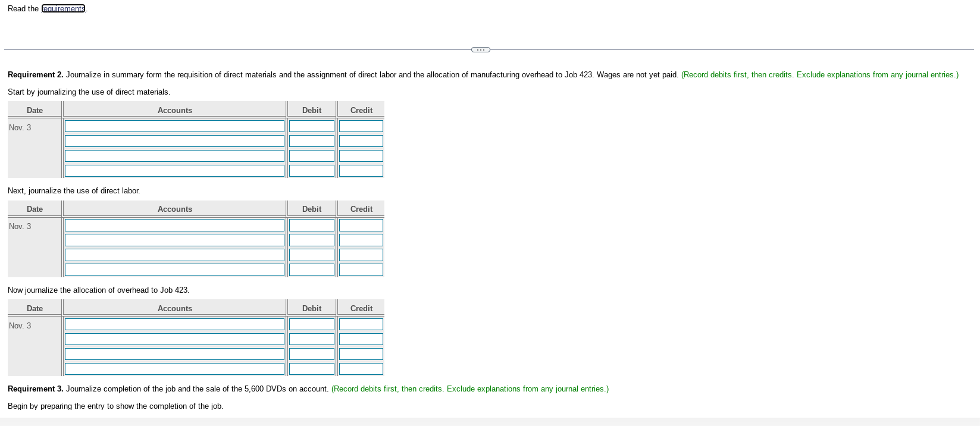Click fourth debit field in direct labor entry
Viewport: 980px width, 426px height.
click(312, 270)
